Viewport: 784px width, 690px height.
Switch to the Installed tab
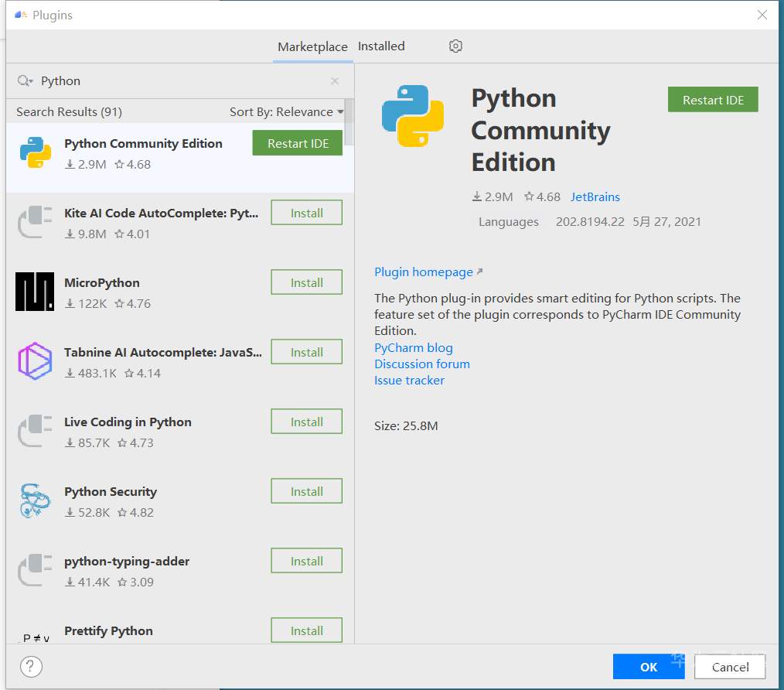tap(381, 46)
